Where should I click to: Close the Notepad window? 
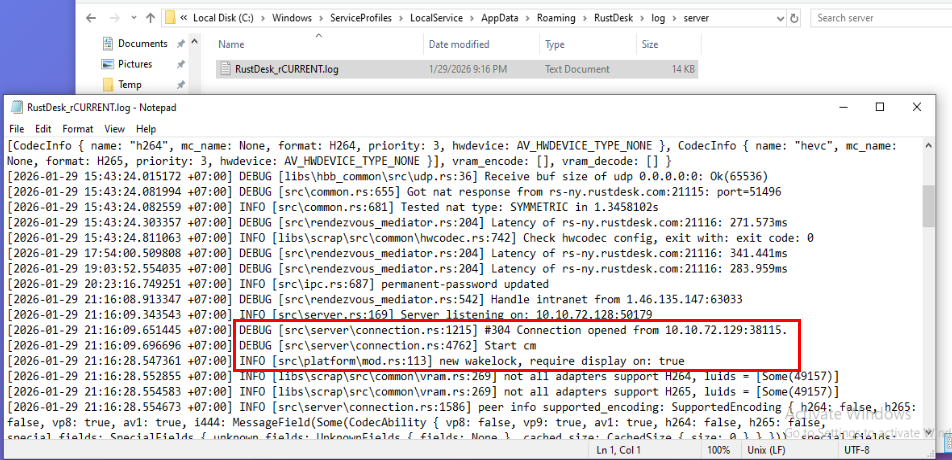point(917,107)
